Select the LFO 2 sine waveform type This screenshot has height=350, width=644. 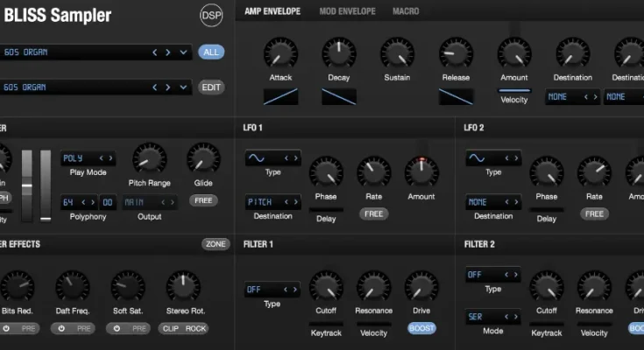tap(480, 158)
